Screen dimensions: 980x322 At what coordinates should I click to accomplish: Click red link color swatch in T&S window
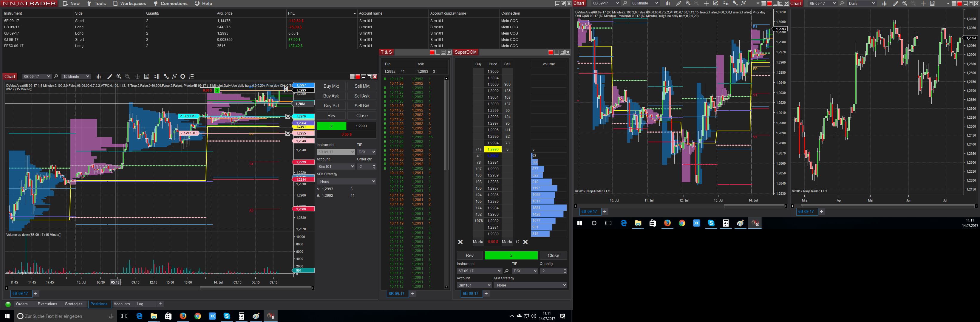coord(432,52)
